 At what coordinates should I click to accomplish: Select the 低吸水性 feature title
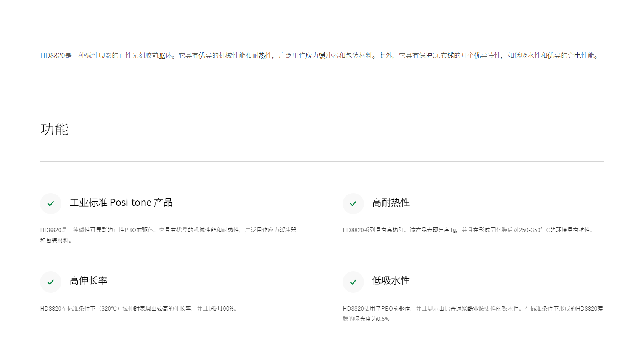click(391, 281)
